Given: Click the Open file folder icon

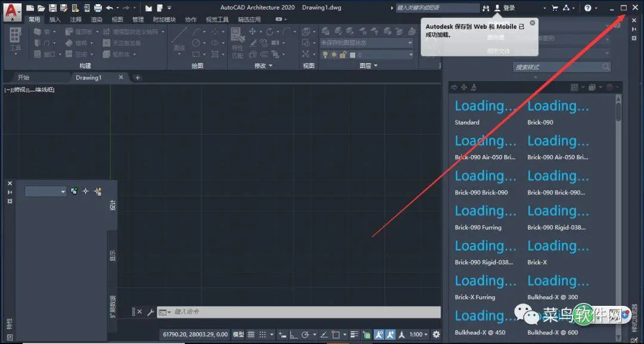Looking at the screenshot, I should coord(41,8).
